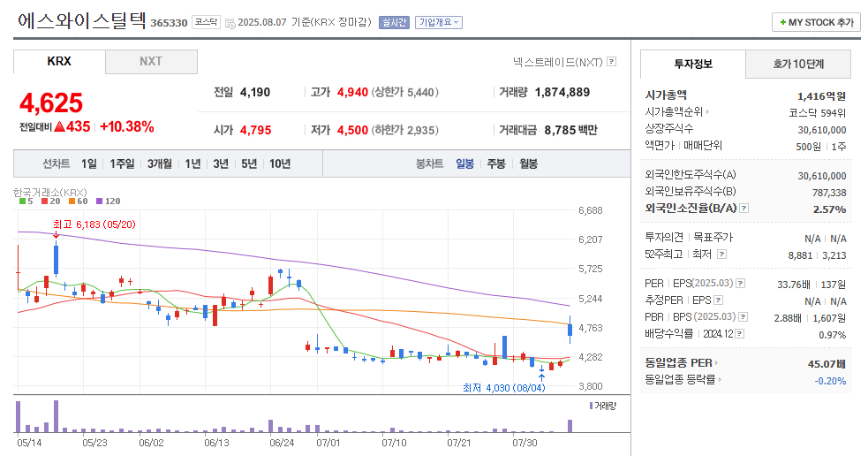Click help icon next to PER EPS(2025.03)
This screenshot has width=868, height=456.
(x=740, y=283)
